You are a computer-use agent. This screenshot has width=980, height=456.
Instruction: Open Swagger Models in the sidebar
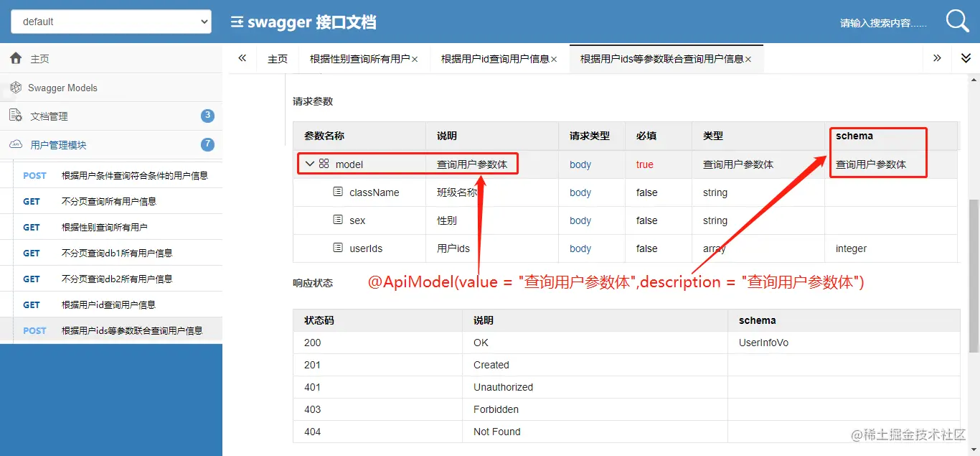click(x=111, y=88)
